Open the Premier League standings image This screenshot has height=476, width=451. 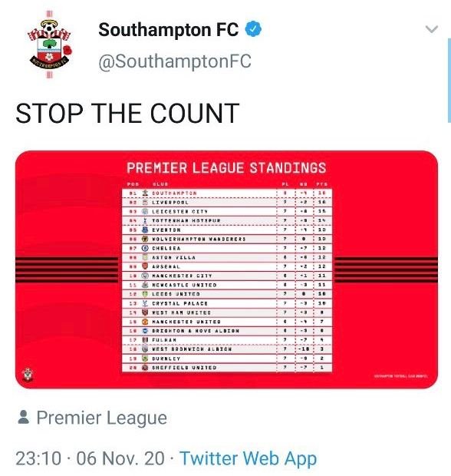[x=226, y=269]
